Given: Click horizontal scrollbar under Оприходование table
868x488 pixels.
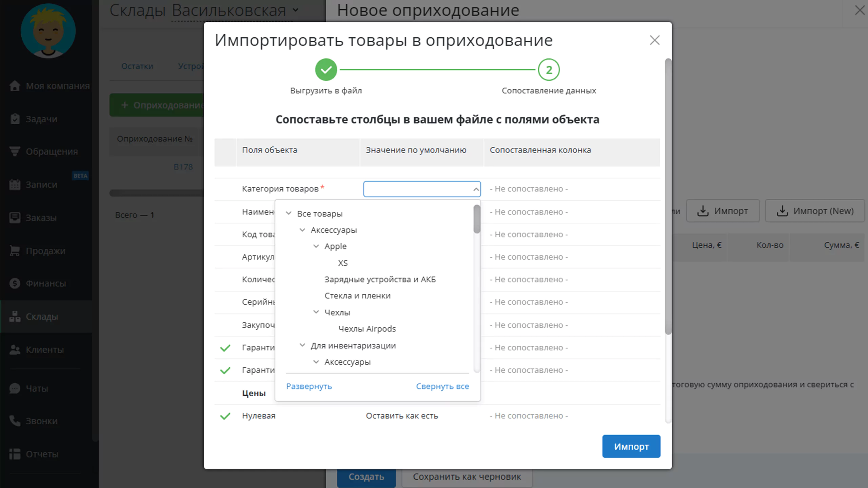Looking at the screenshot, I should click(x=156, y=193).
